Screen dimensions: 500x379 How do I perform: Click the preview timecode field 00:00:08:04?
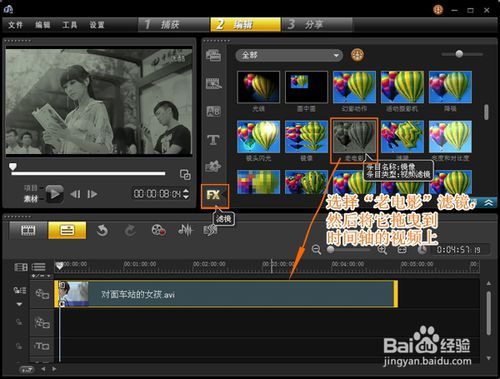pyautogui.click(x=157, y=194)
